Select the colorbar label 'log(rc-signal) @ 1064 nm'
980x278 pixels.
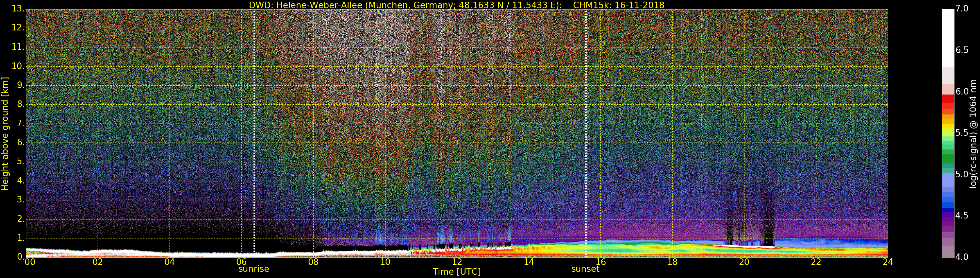point(973,134)
